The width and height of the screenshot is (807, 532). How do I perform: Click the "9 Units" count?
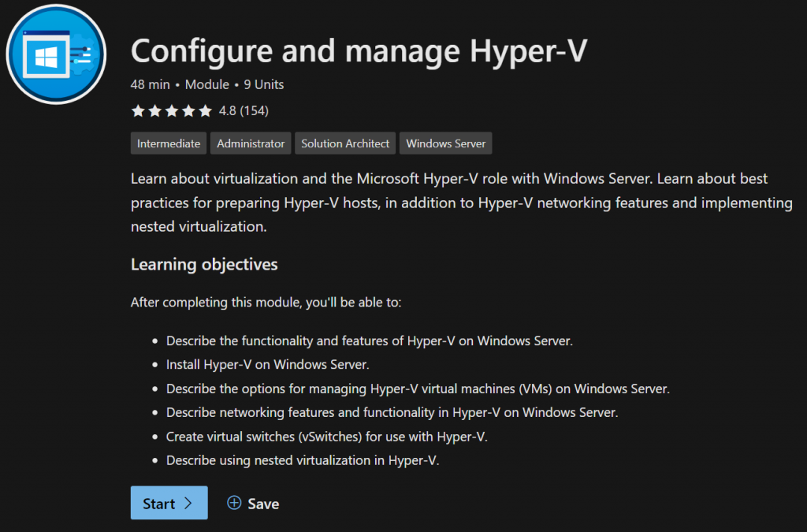[x=263, y=84]
